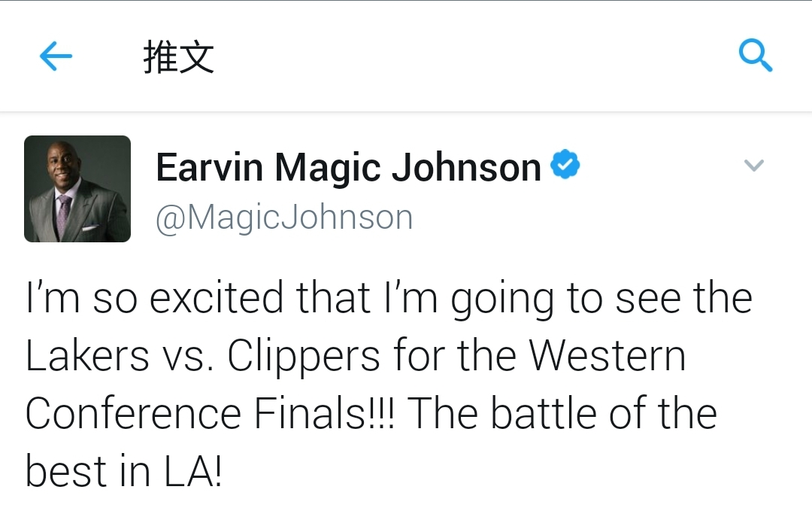Screen dimensions: 812x517
Task: Open Magic Johnson's profile photo
Action: pos(77,189)
